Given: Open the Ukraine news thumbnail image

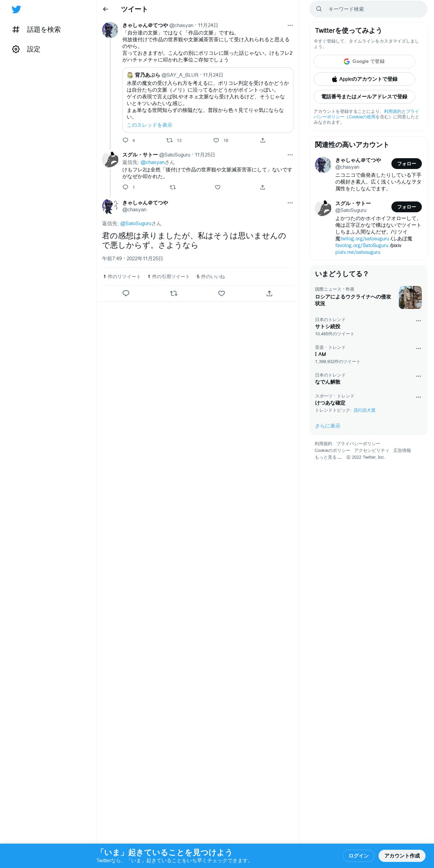Looking at the screenshot, I should pyautogui.click(x=410, y=297).
